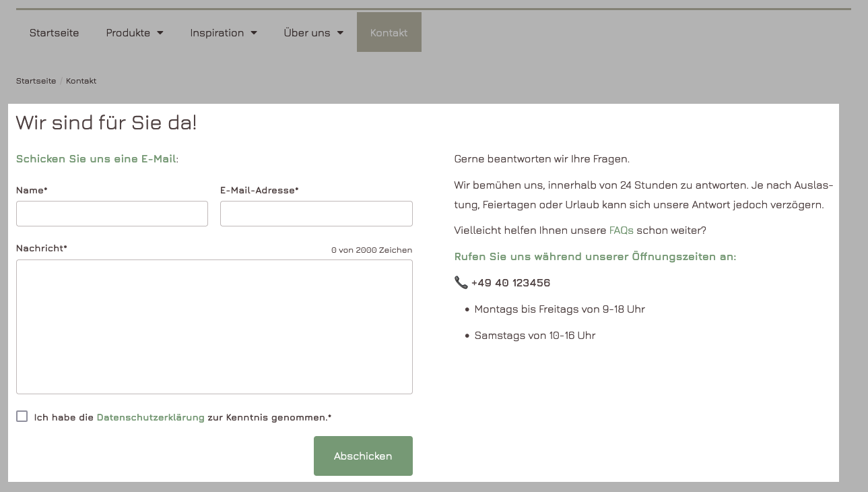Click inside the Nachricht text area

click(214, 327)
